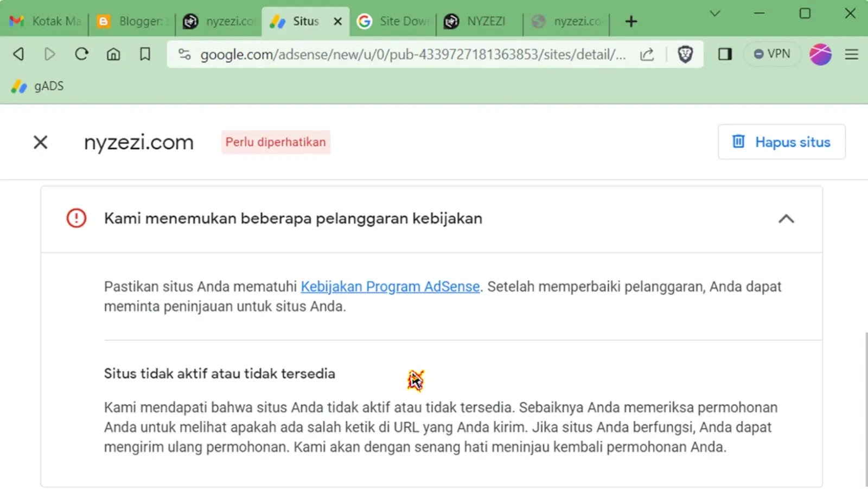Viewport: 868px width, 489px height.
Task: Maximize the browser window
Action: 805,14
